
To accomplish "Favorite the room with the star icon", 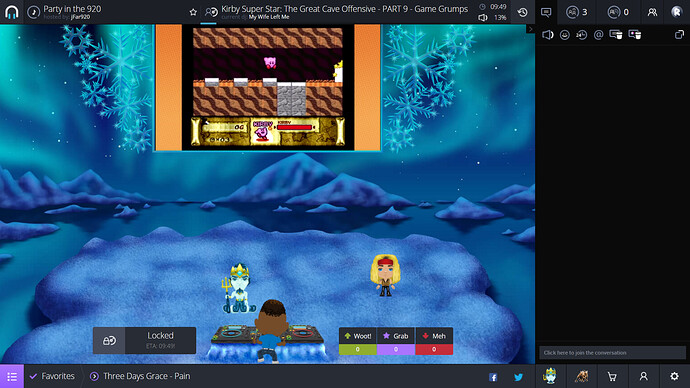I will coord(193,12).
